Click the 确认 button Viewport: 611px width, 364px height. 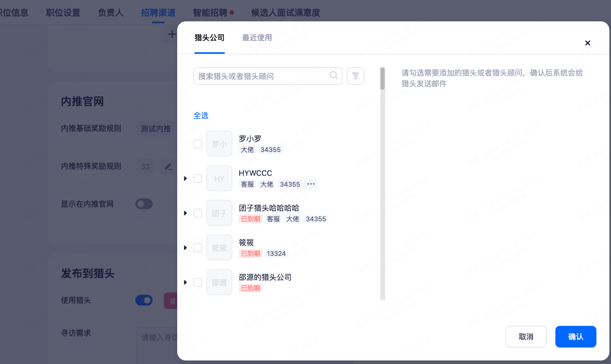(575, 337)
